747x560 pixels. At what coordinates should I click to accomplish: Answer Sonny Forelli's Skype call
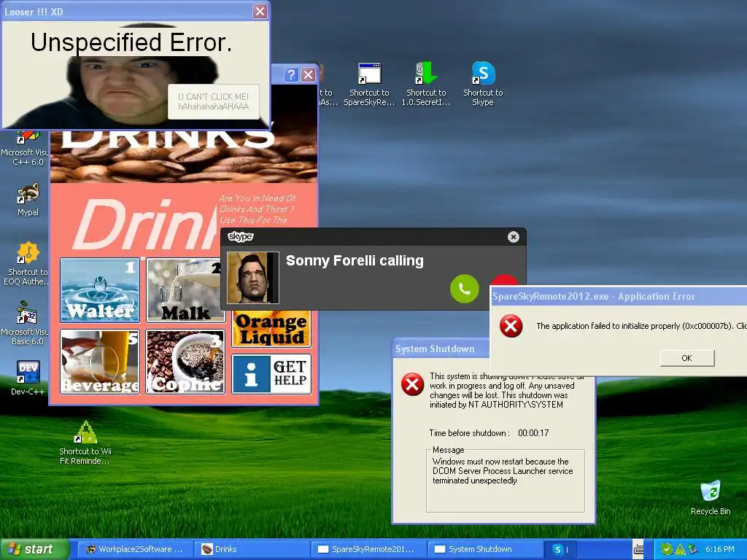point(465,289)
